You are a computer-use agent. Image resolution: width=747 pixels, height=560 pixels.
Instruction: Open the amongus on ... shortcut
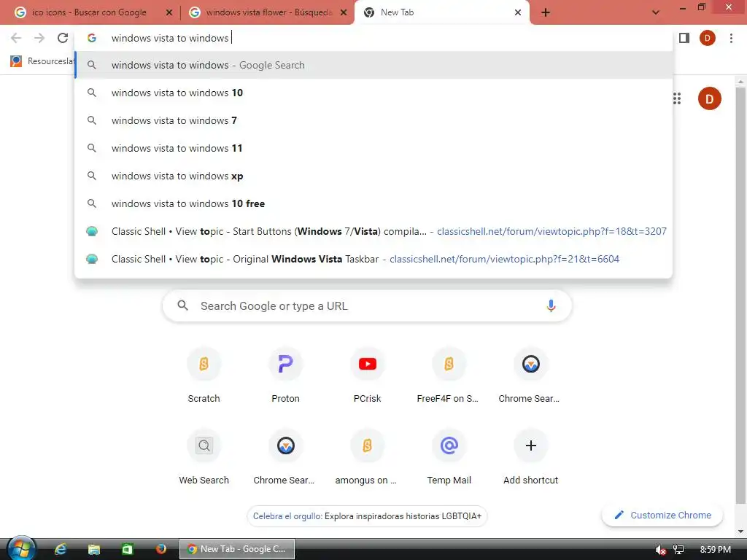click(x=367, y=458)
